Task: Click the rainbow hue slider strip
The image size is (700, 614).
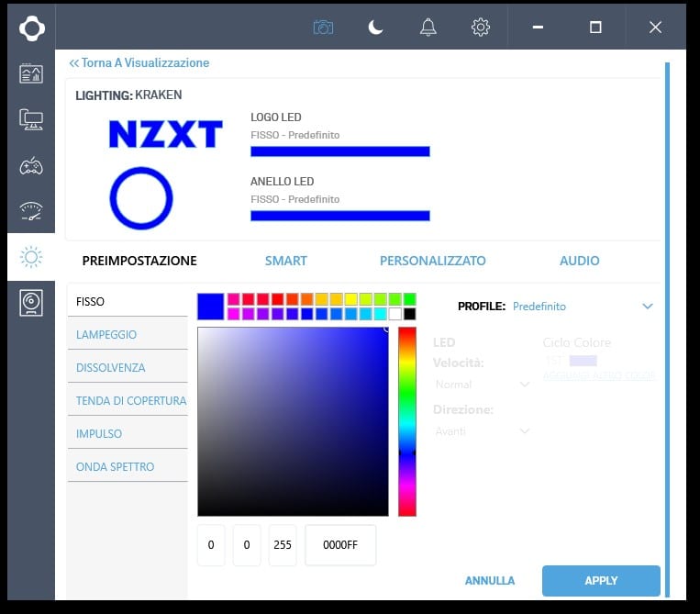Action: click(407, 421)
